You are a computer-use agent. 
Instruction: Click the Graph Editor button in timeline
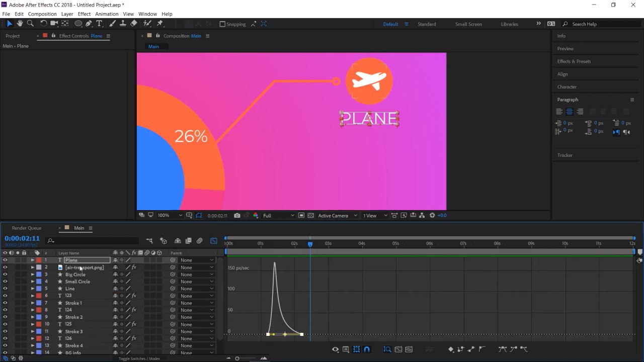point(214,241)
